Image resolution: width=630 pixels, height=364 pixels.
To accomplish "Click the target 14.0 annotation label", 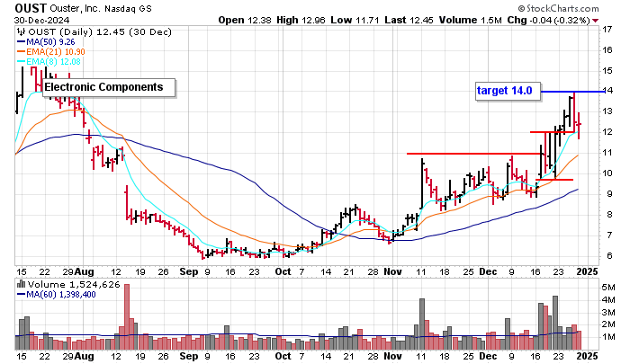I will tap(506, 91).
